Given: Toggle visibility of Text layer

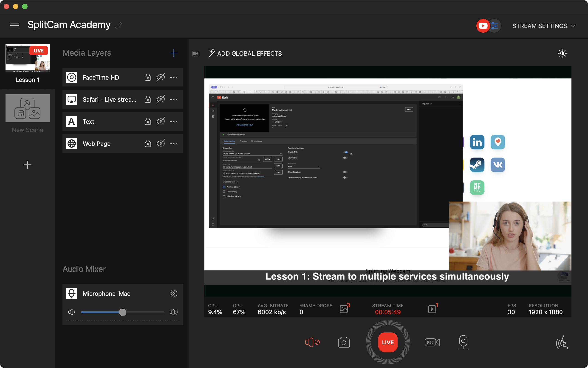Looking at the screenshot, I should point(161,121).
